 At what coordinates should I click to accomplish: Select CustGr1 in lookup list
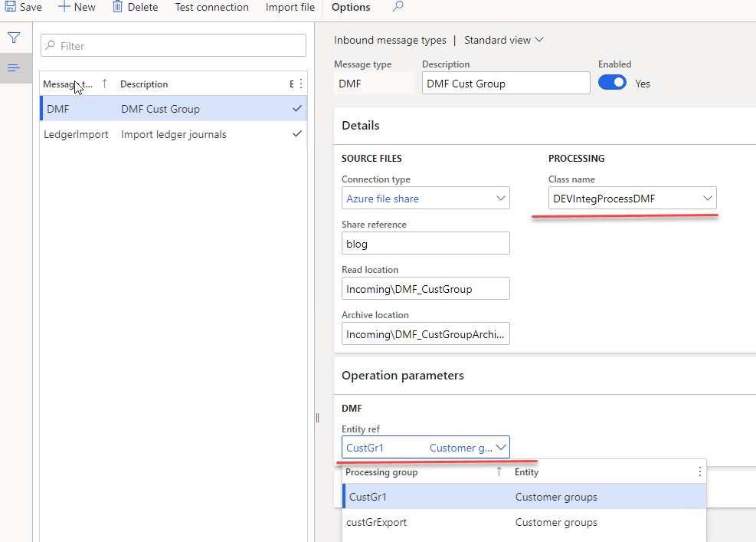click(x=525, y=497)
